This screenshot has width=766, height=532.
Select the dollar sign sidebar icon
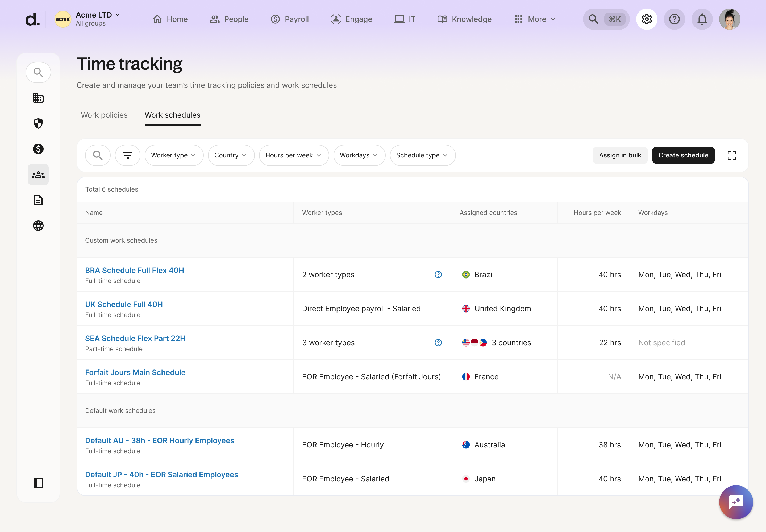point(38,149)
